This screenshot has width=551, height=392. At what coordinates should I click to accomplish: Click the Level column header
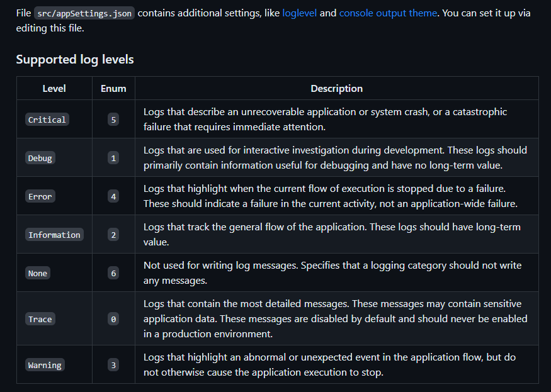[54, 89]
